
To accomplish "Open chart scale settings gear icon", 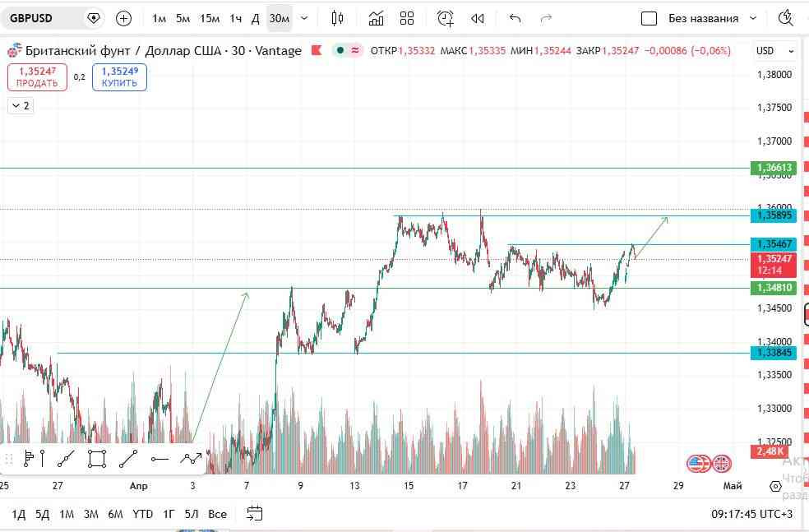I will (x=775, y=486).
